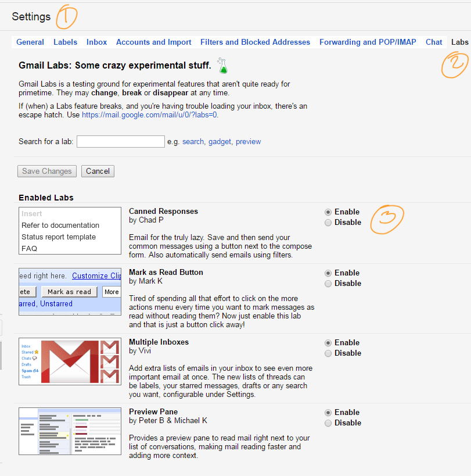Switch to the Inbox tab

pyautogui.click(x=97, y=42)
